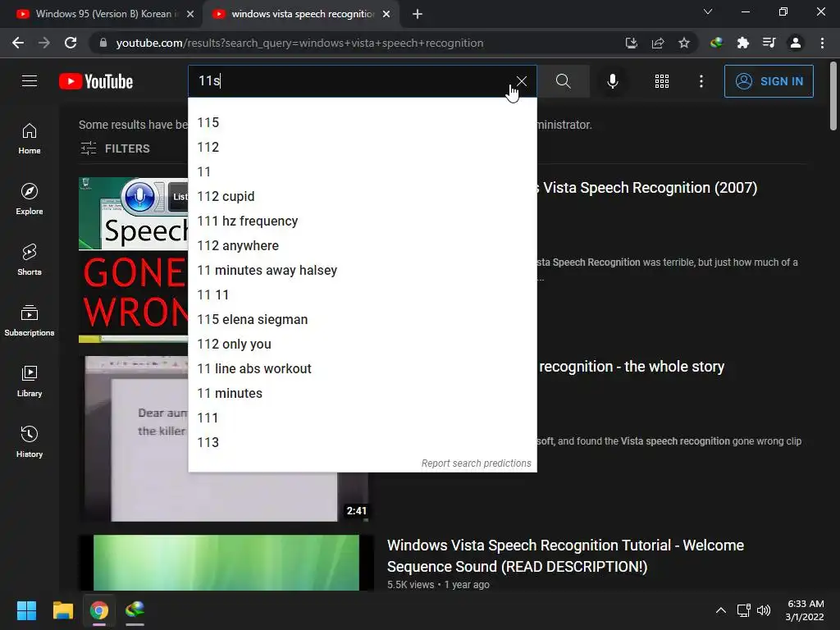The height and width of the screenshot is (630, 840).
Task: Click the page vertical scrollbar
Action: point(833,97)
